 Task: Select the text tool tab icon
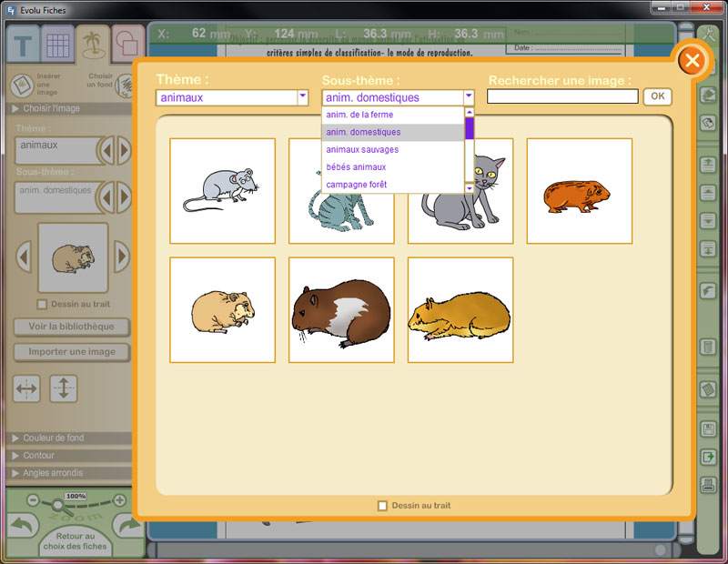23,45
